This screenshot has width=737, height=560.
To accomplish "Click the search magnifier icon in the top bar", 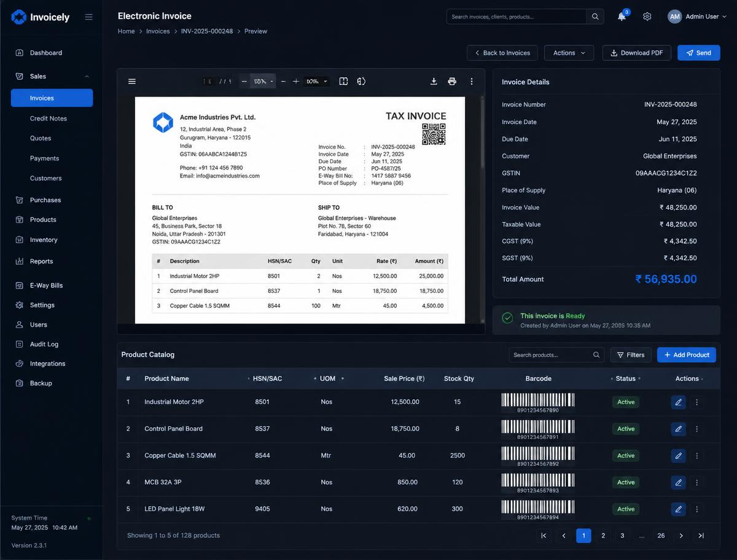I will [x=595, y=17].
